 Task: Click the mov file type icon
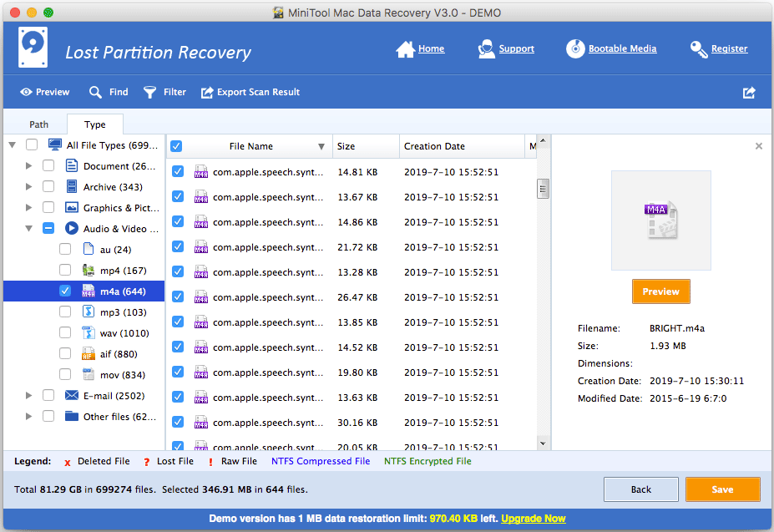[x=89, y=374]
